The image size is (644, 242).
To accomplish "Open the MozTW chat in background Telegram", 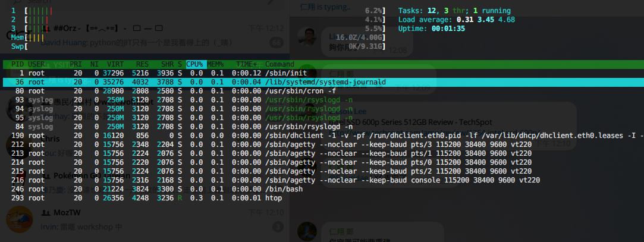I will click(x=144, y=219).
